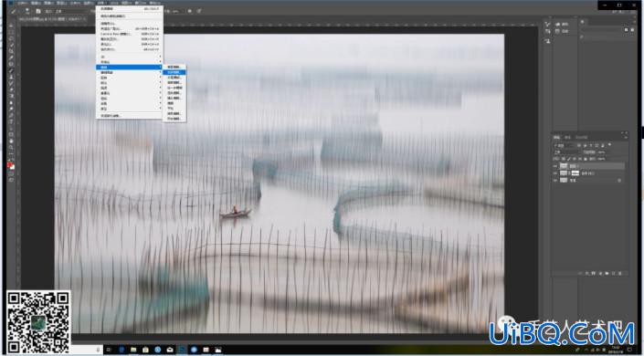The image size is (644, 356).
Task: Select the Crop tool in the toolbar
Action: tap(12, 51)
